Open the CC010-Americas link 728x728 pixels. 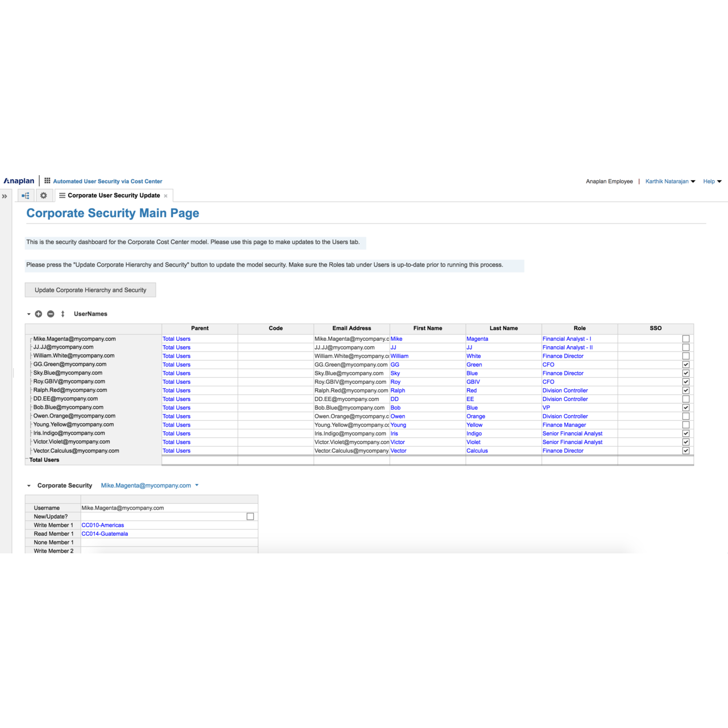point(103,525)
